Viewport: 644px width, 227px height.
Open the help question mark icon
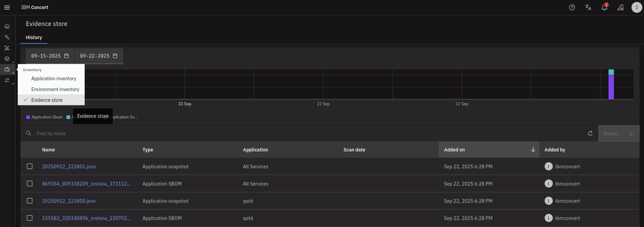click(x=572, y=8)
